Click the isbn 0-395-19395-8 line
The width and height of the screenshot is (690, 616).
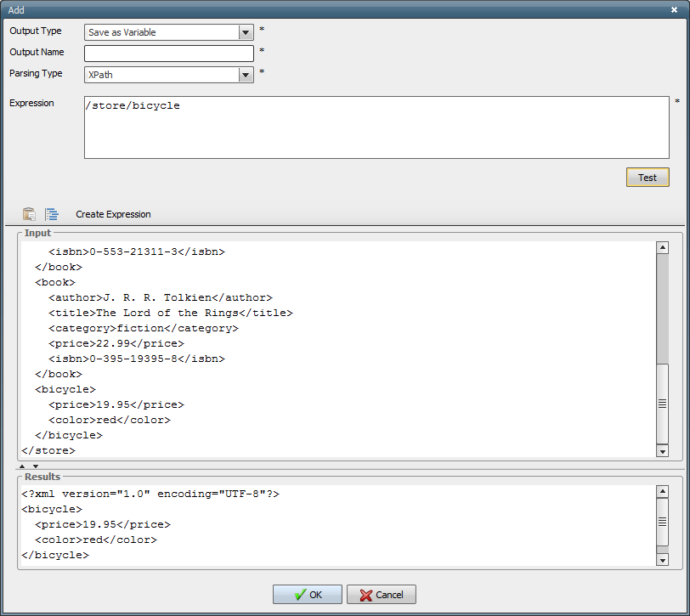tap(137, 359)
